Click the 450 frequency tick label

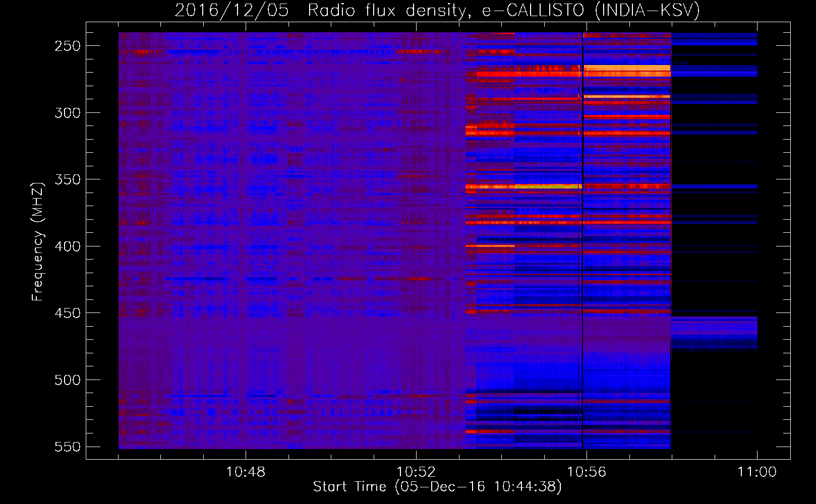68,313
